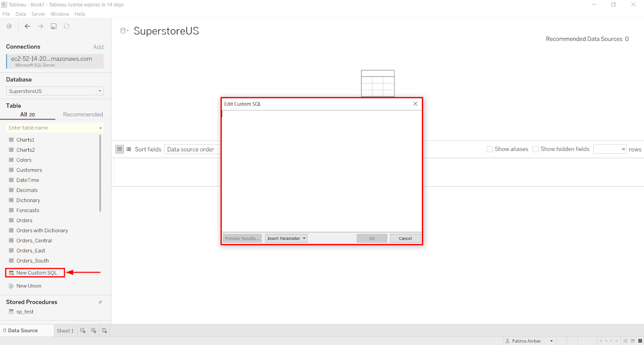Click Cancel in Edit Custom SQL dialog
The image size is (644, 345).
click(x=405, y=238)
